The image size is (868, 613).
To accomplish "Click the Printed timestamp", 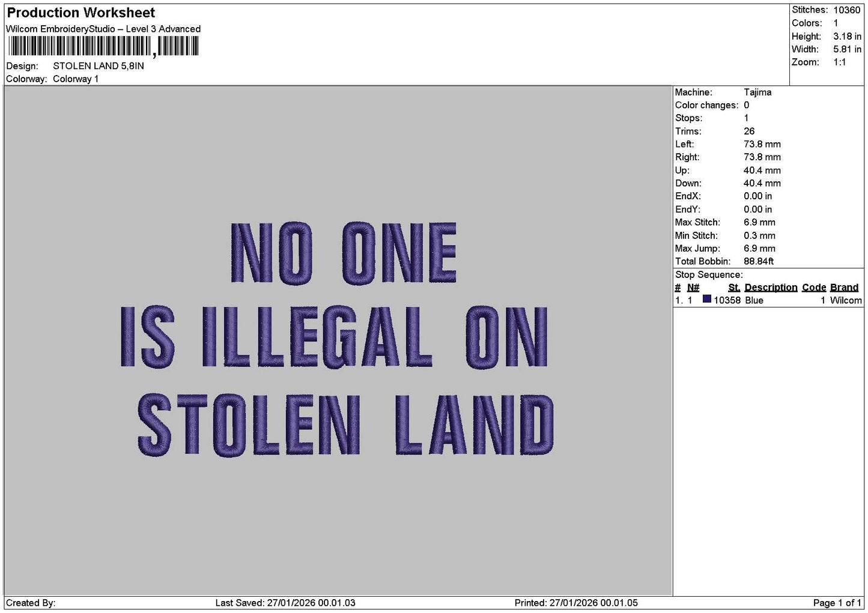I will point(576,603).
